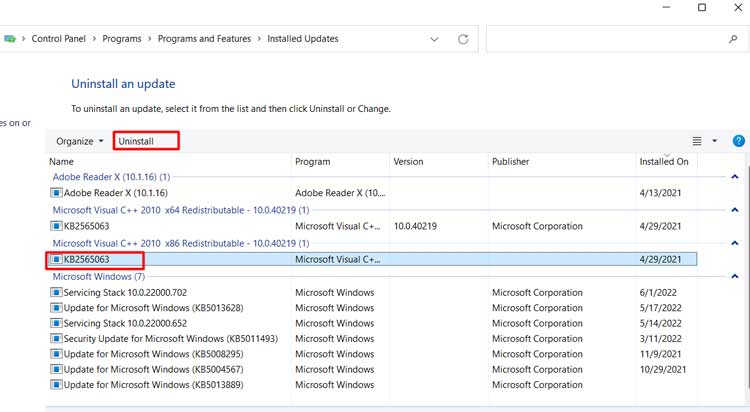Screen dimensions: 750x412
Task: Click icon beside Update KB5004567
Action: click(x=56, y=369)
